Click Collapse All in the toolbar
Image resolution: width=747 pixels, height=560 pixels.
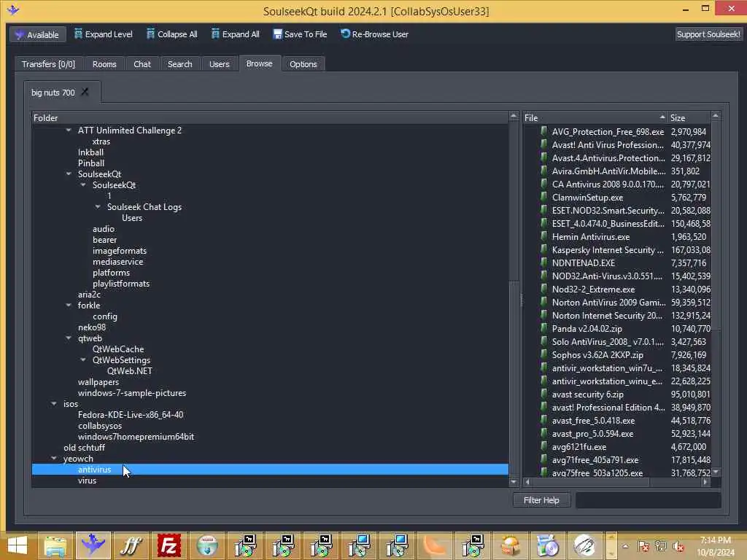pyautogui.click(x=171, y=34)
